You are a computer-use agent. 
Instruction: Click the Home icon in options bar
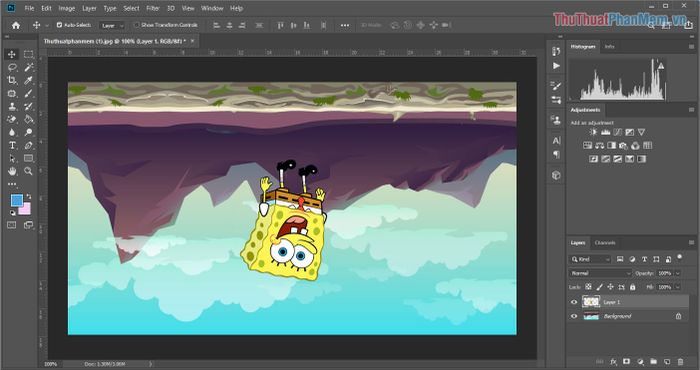pyautogui.click(x=16, y=25)
